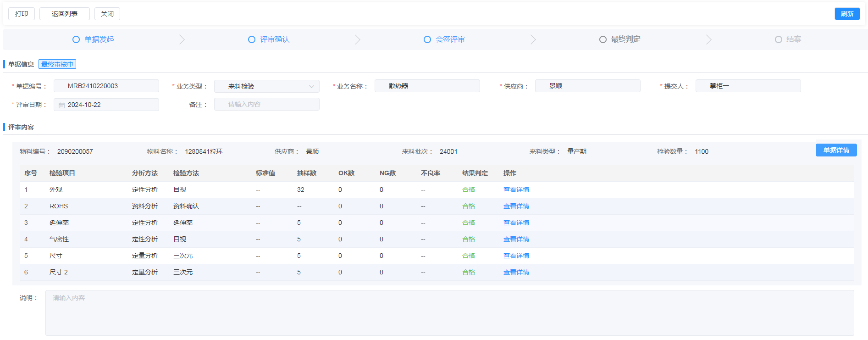
Task: Click the 抽样数 column header
Action: coord(307,173)
